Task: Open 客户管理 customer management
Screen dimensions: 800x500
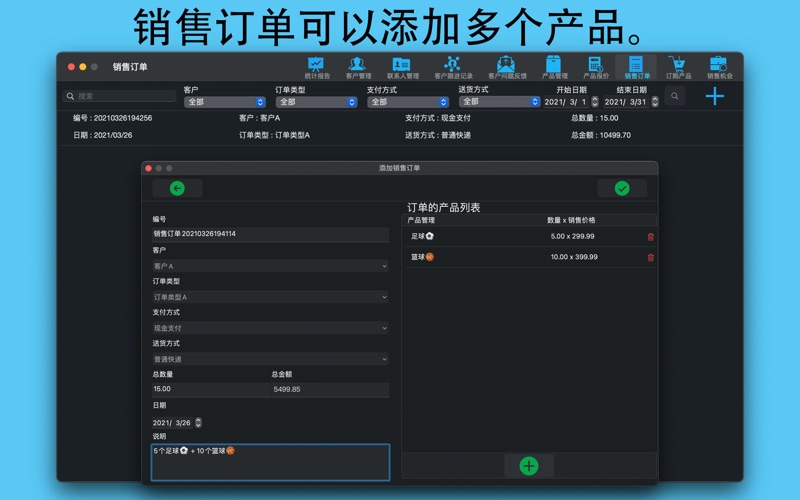Action: (358, 67)
